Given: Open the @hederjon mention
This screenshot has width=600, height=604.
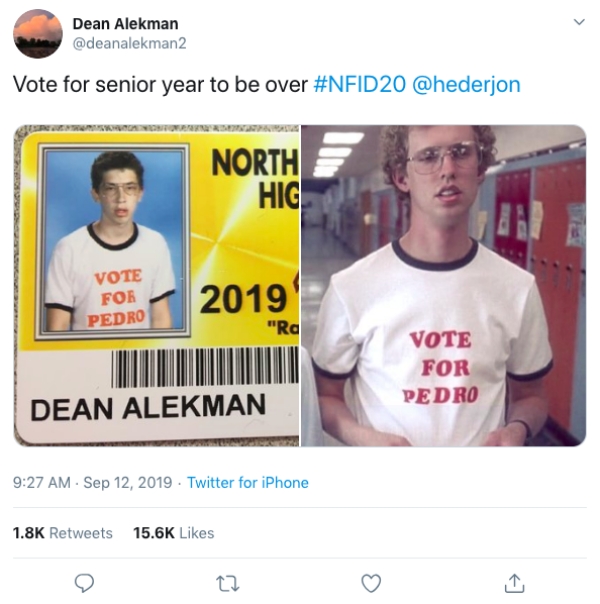Looking at the screenshot, I should 466,85.
